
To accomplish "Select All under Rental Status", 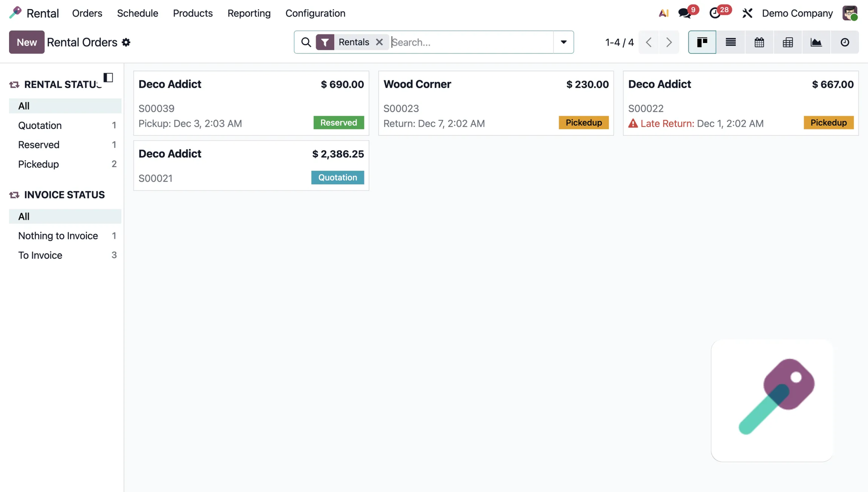I will coord(65,106).
